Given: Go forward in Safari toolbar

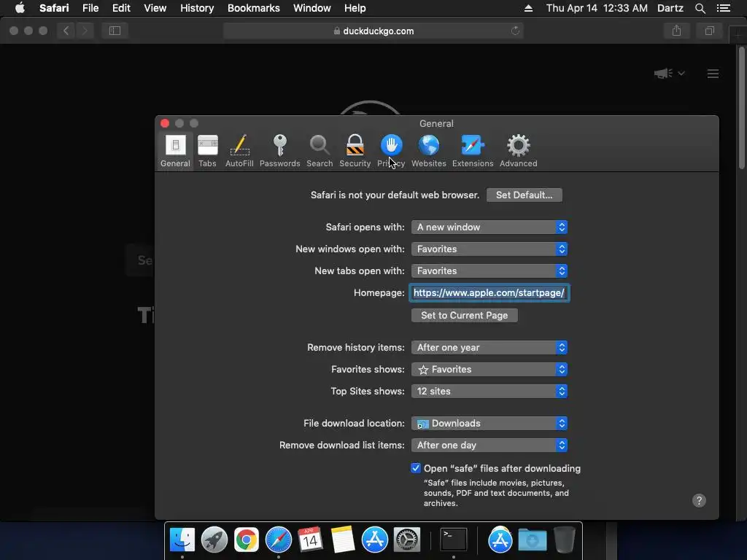Looking at the screenshot, I should point(85,31).
